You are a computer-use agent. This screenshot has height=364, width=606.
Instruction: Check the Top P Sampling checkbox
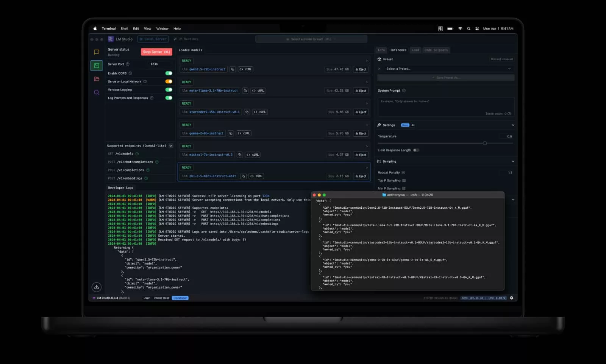(x=404, y=181)
